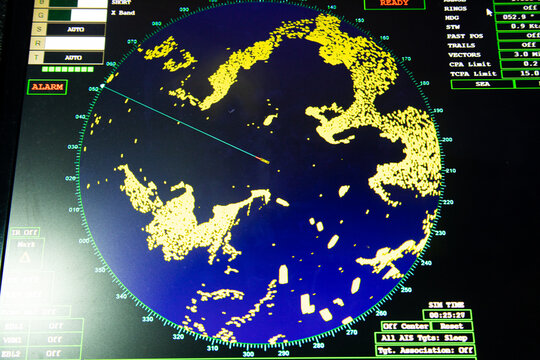540x360 pixels.
Task: Open VECTORS 3.0 value field
Action: click(520, 54)
